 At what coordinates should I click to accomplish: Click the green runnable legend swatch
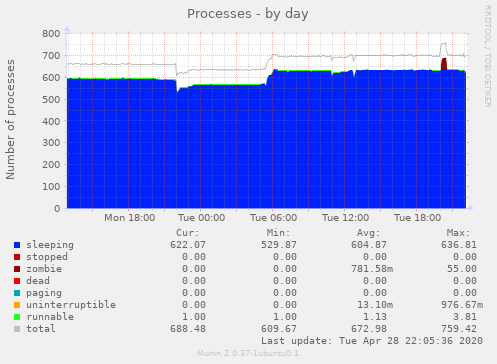coord(17,317)
